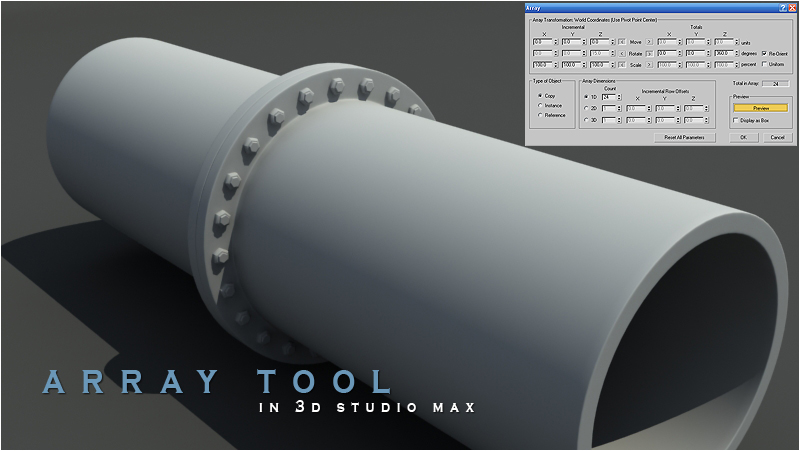The height and width of the screenshot is (451, 800).
Task: Click the Incremental Move Z spinner
Action: coord(613,42)
